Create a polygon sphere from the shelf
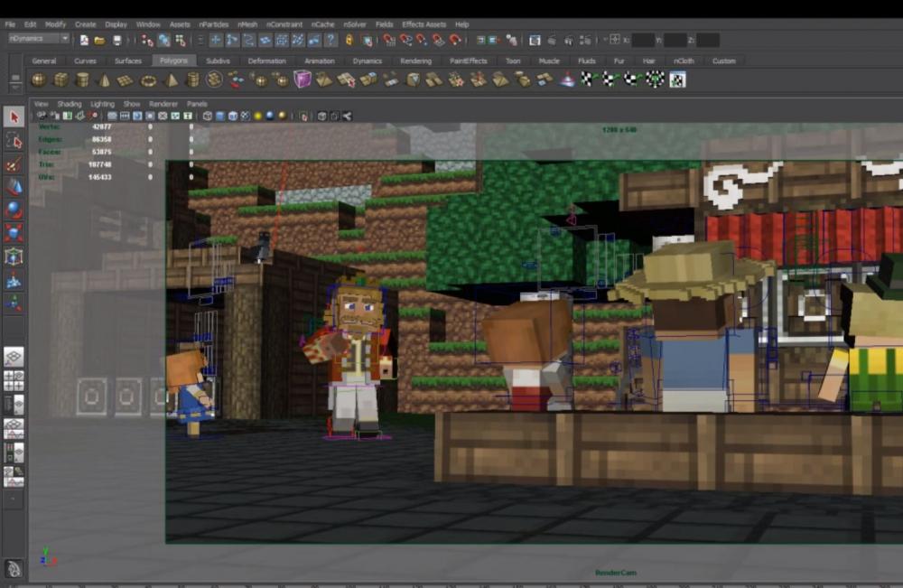Image resolution: width=903 pixels, height=588 pixels. pyautogui.click(x=39, y=80)
